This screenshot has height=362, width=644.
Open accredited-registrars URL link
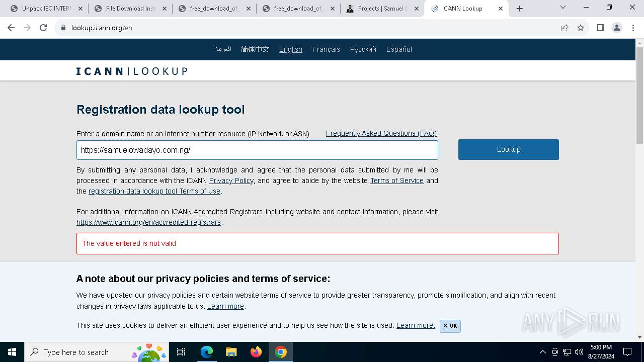[x=148, y=222]
